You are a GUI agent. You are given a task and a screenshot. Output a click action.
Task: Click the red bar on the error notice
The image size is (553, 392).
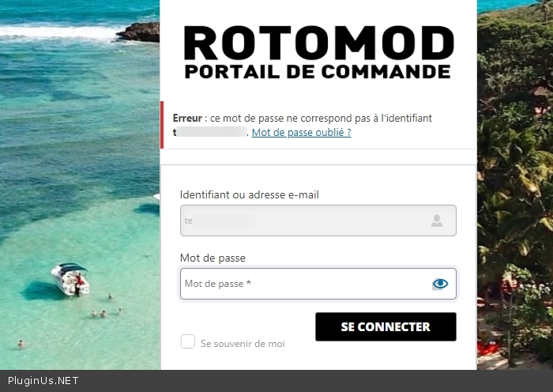click(x=162, y=125)
